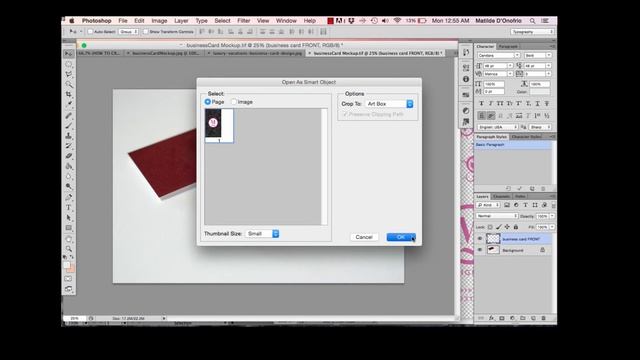This screenshot has width=640, height=360.
Task: Toggle Show Transform Controls checkbox
Action: 146,31
